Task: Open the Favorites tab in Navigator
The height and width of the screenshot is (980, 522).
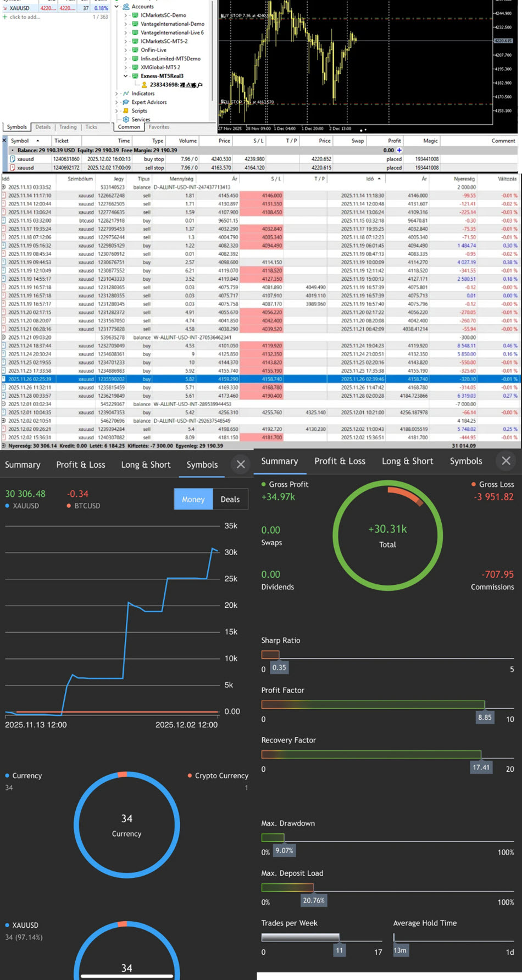Action: click(x=159, y=127)
